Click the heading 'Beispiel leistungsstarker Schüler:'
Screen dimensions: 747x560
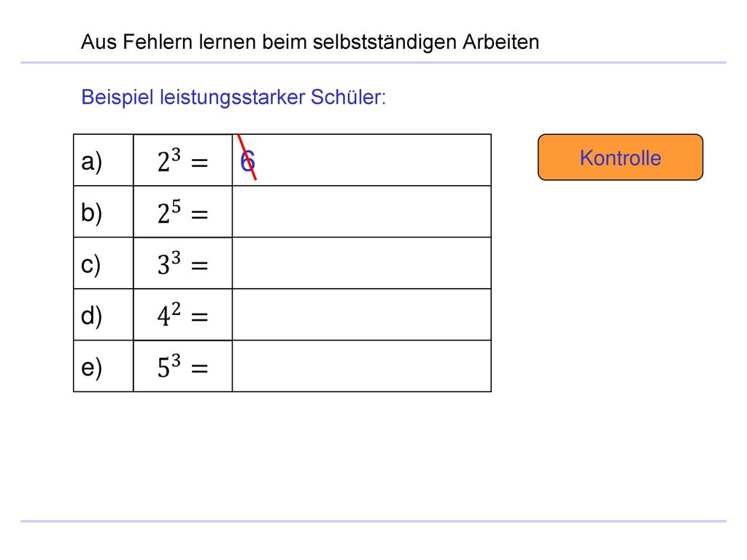click(233, 98)
